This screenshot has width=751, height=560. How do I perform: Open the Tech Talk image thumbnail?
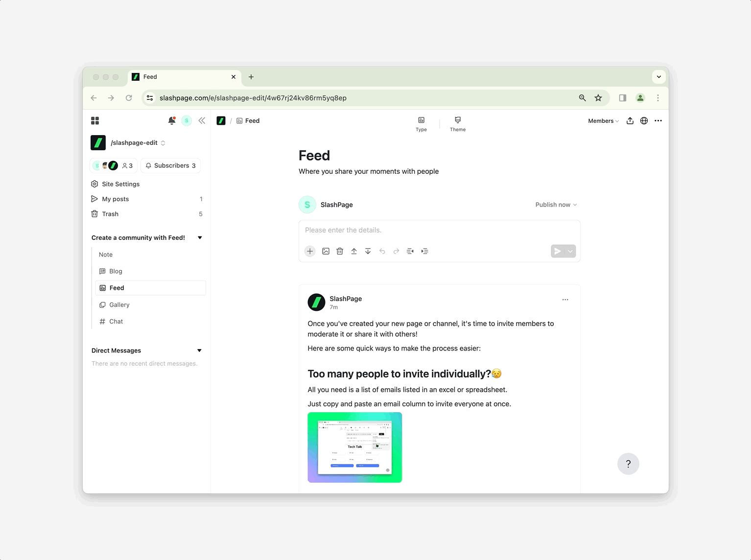[355, 447]
